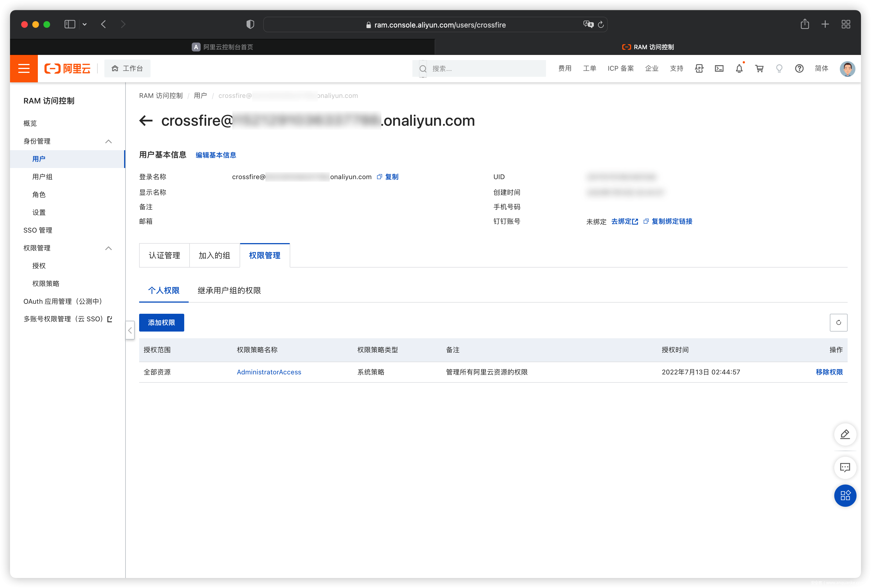Click back arrow beside crossfire username
Image resolution: width=871 pixels, height=588 pixels.
(146, 121)
